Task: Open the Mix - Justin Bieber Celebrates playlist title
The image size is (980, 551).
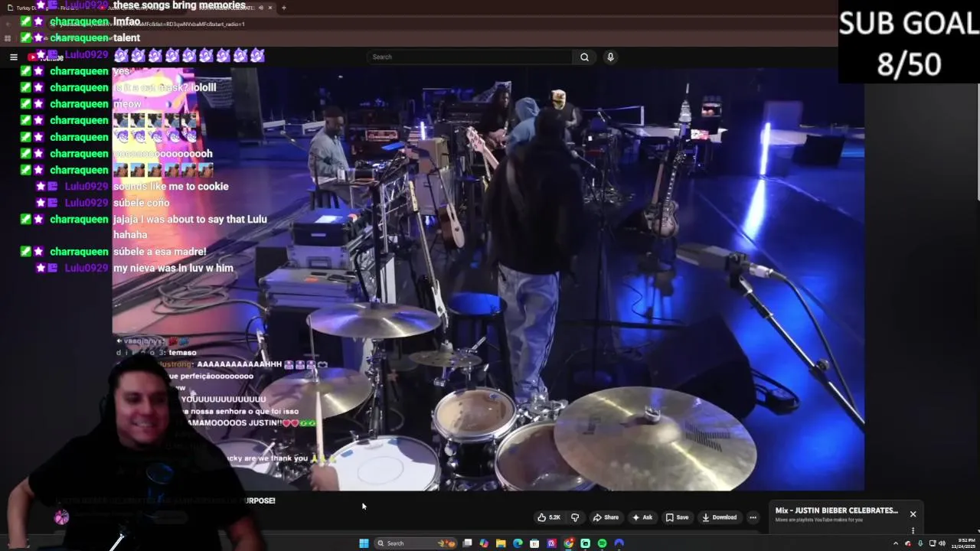Action: coord(836,510)
